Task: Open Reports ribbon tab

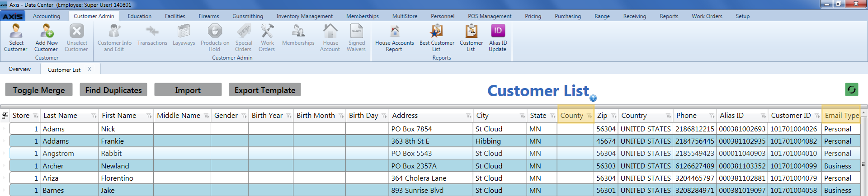Action: (x=669, y=16)
